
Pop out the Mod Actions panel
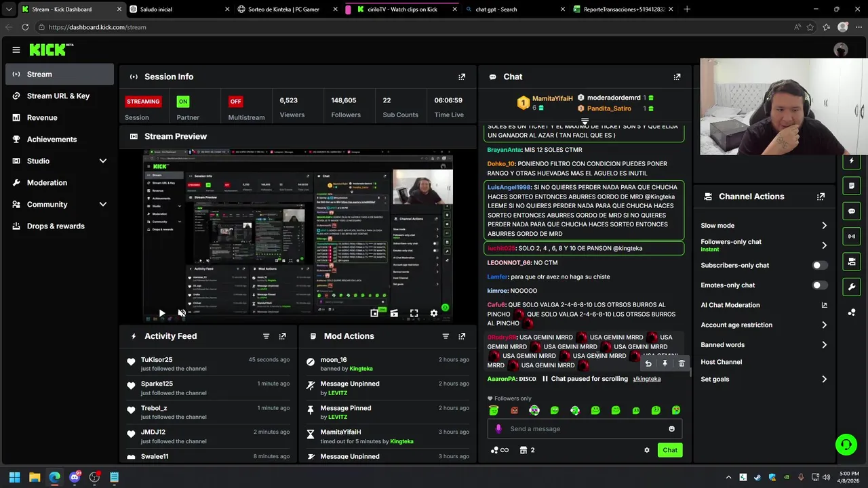(462, 336)
